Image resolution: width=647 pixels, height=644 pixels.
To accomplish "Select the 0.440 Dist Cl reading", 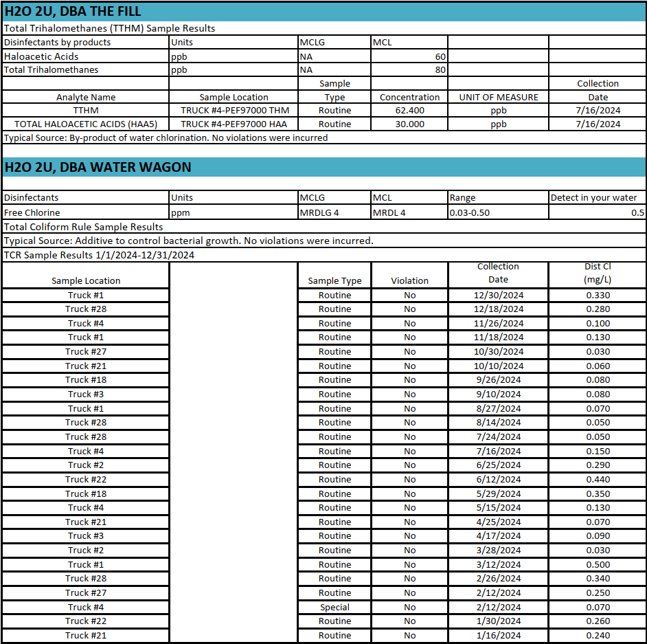I will coord(598,480).
